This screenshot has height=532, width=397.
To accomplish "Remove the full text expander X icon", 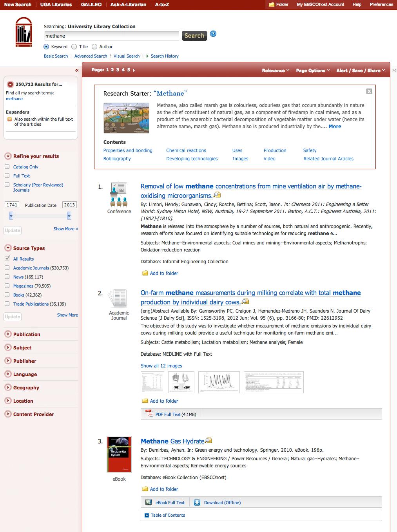I will 10,119.
